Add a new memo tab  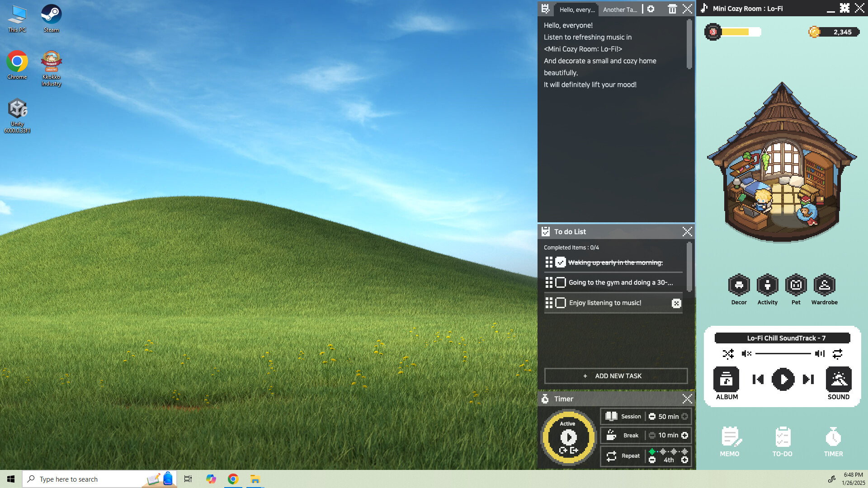click(651, 9)
